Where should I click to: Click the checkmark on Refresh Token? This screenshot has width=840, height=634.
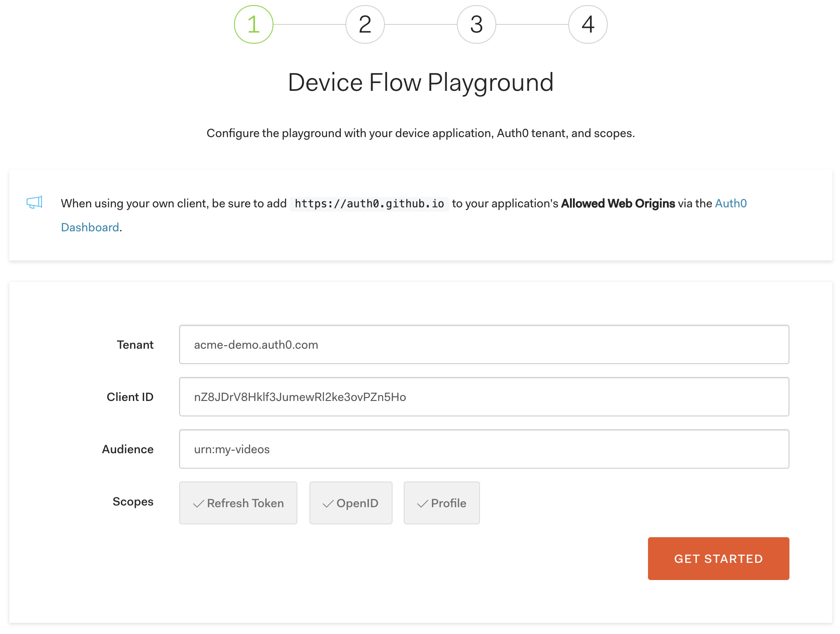coord(198,504)
